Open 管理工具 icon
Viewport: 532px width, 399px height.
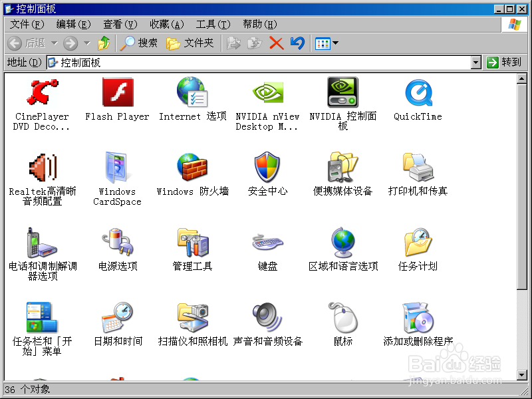pos(193,242)
